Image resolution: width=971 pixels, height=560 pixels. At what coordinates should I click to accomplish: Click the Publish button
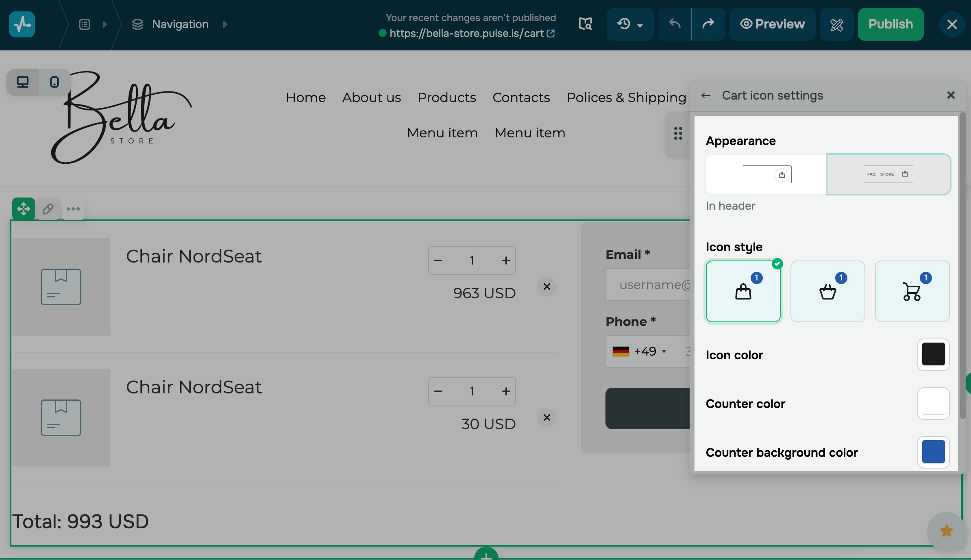click(x=890, y=24)
